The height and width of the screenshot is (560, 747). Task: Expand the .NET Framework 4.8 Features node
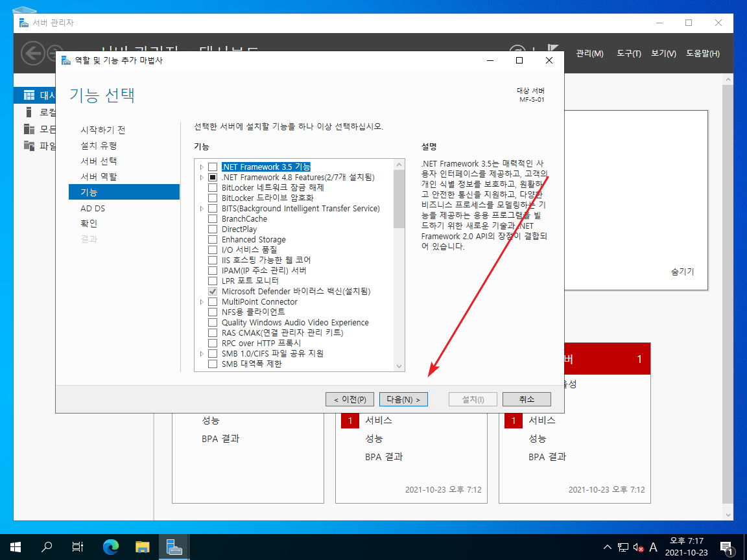[x=202, y=177]
